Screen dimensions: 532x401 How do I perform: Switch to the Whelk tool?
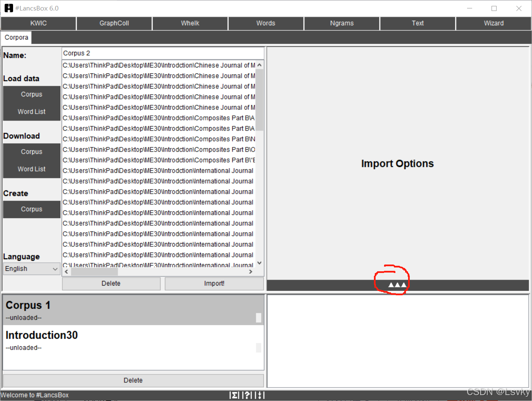pos(190,23)
